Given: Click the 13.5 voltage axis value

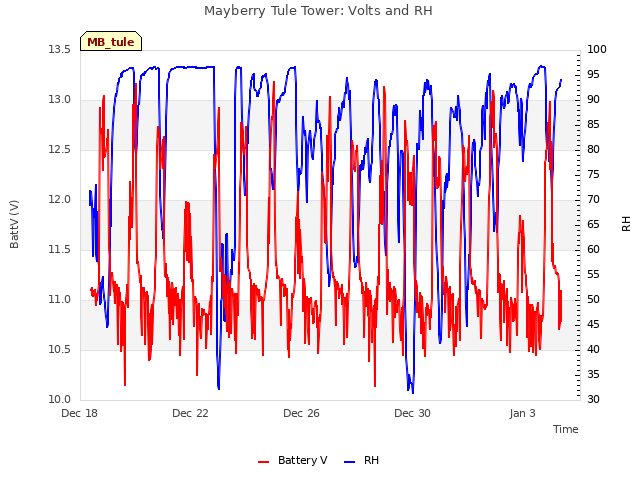Looking at the screenshot, I should click(60, 49).
